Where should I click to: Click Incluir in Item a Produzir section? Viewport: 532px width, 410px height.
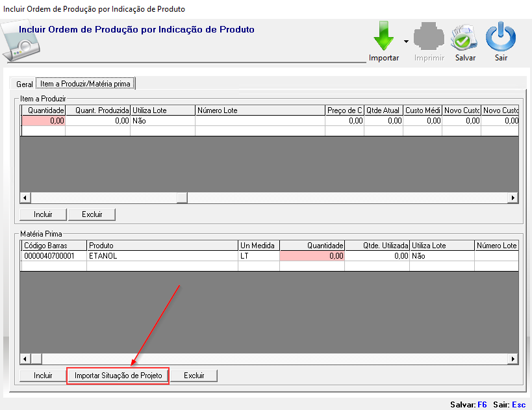point(43,214)
